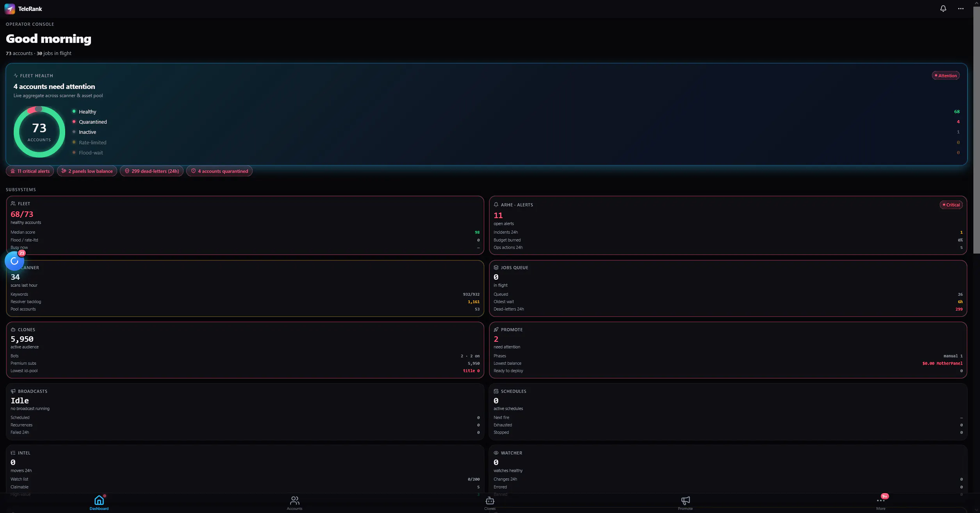Screen dimensions: 980x513
Task: Open the More tab
Action: point(881,503)
